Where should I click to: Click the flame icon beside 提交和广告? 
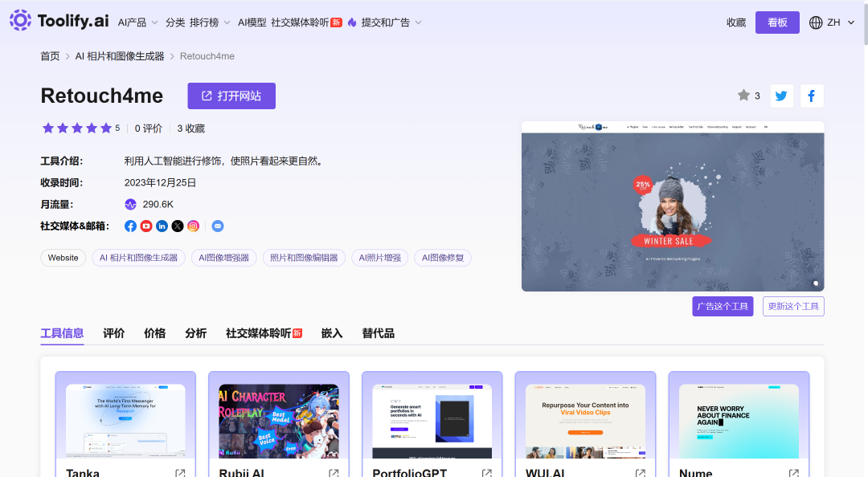tap(352, 22)
